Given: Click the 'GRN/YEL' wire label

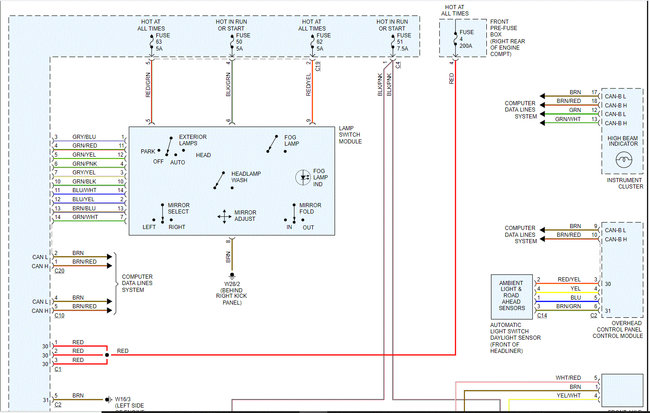Looking at the screenshot, I should tap(84, 155).
